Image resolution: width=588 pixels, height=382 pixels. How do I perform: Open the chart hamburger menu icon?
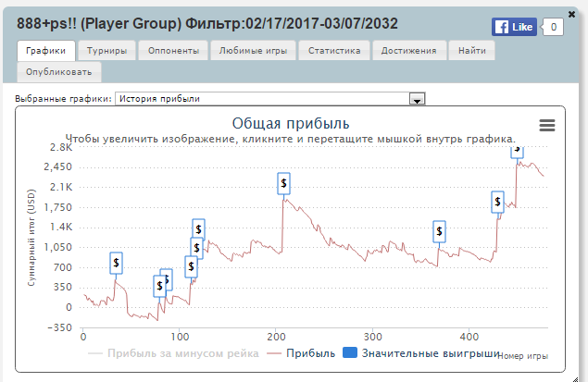click(547, 125)
